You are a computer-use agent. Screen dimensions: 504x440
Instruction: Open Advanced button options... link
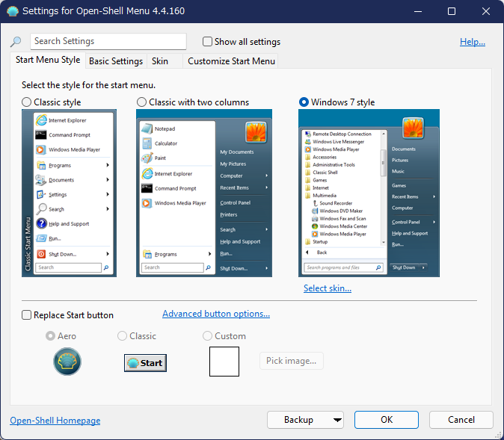point(216,314)
